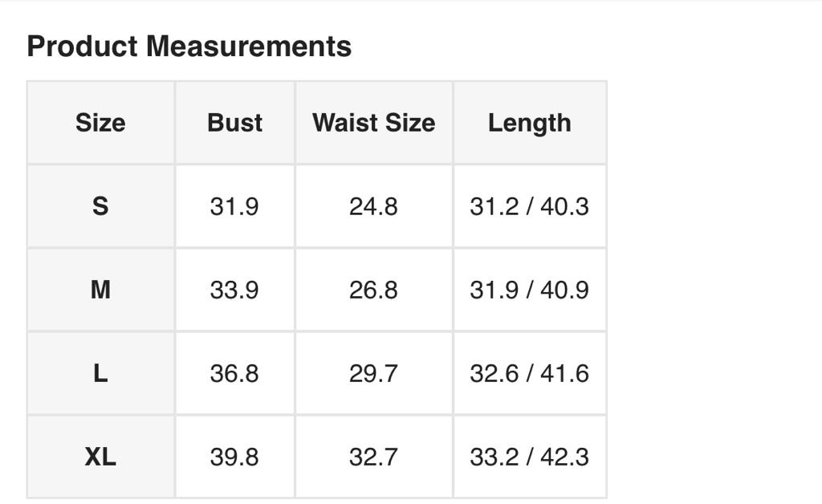Click bust value 31.9 for size S
Screen dimensions: 822x504
coord(234,206)
